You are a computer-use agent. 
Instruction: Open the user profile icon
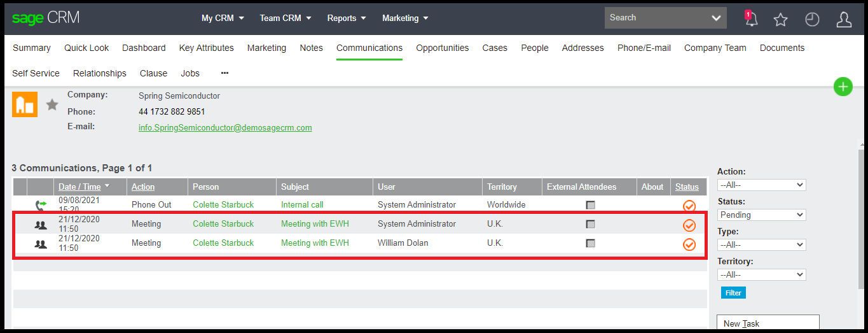(x=844, y=20)
